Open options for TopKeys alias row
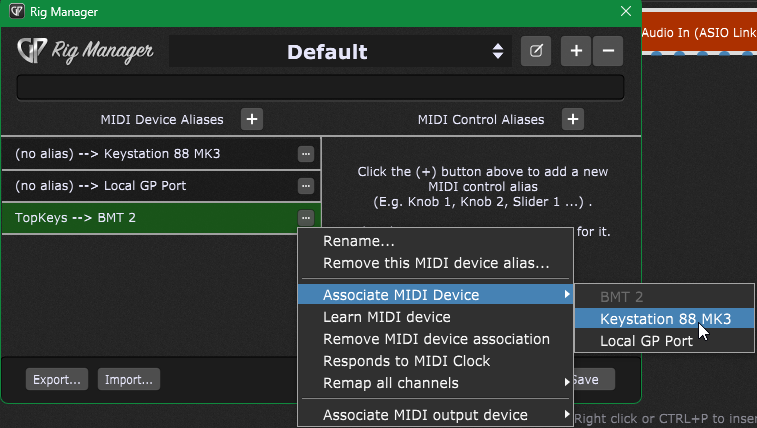This screenshot has width=757, height=428. click(x=306, y=217)
